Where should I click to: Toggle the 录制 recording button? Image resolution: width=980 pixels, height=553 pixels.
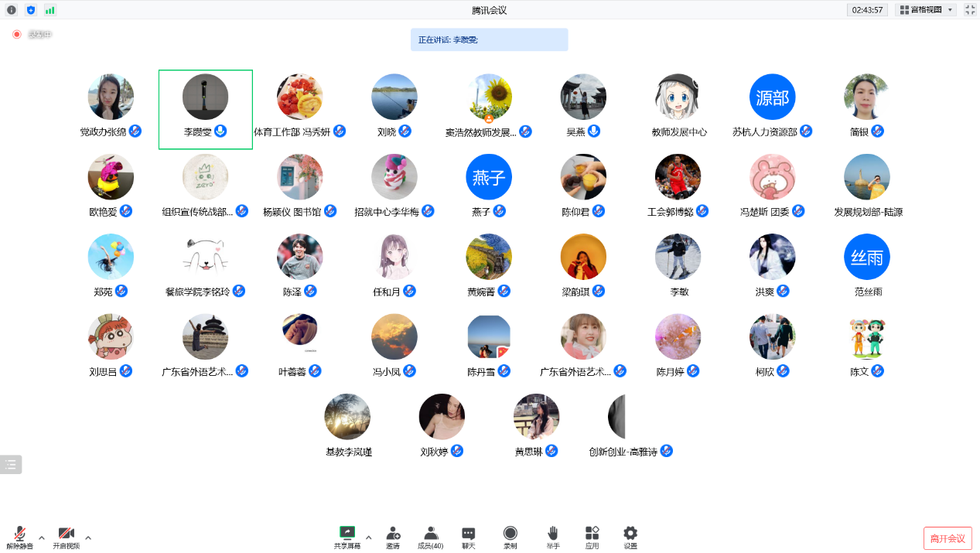point(510,537)
